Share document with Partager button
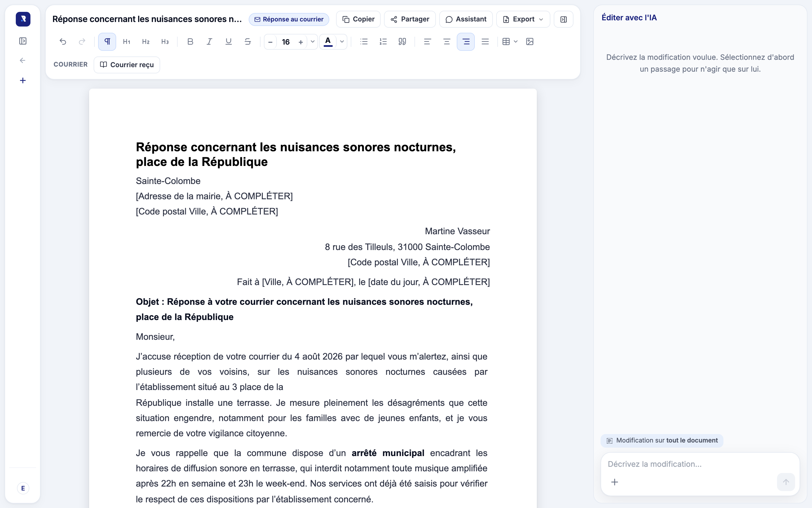This screenshot has height=508, width=812. pos(410,19)
